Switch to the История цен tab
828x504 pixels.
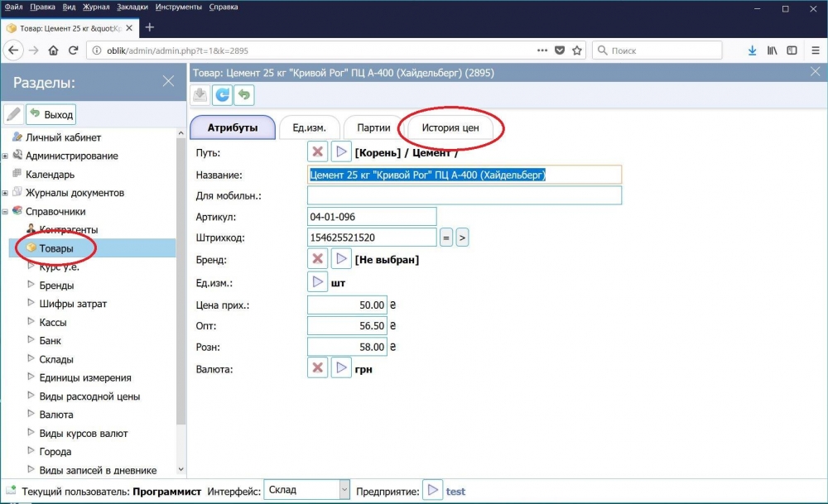(450, 127)
